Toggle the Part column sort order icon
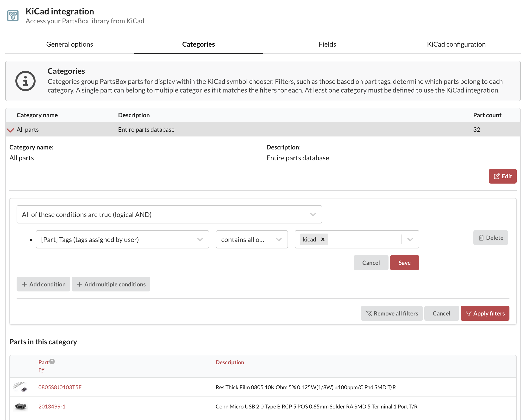This screenshot has width=527, height=420. pyautogui.click(x=41, y=370)
